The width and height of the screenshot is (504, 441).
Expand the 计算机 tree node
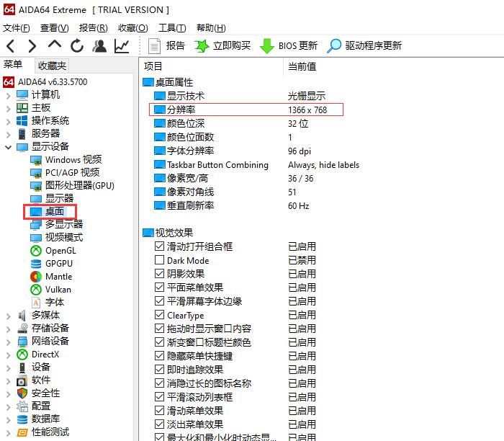[9, 95]
